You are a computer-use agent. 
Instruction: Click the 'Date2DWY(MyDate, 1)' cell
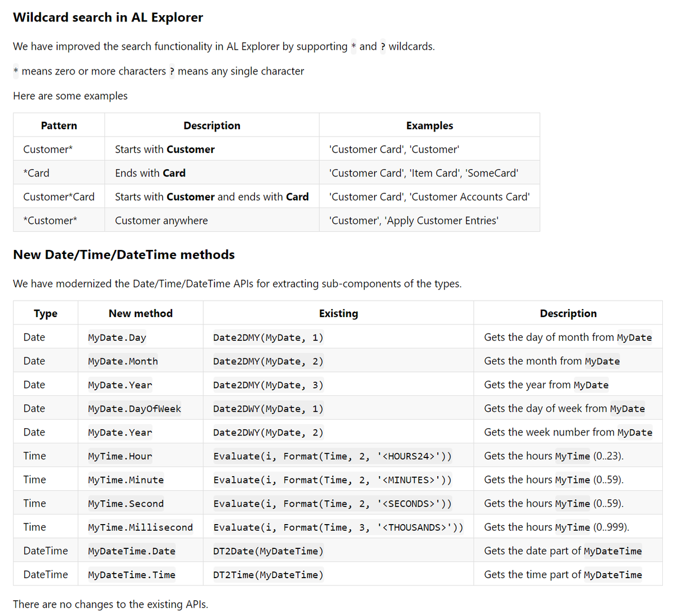(338, 408)
